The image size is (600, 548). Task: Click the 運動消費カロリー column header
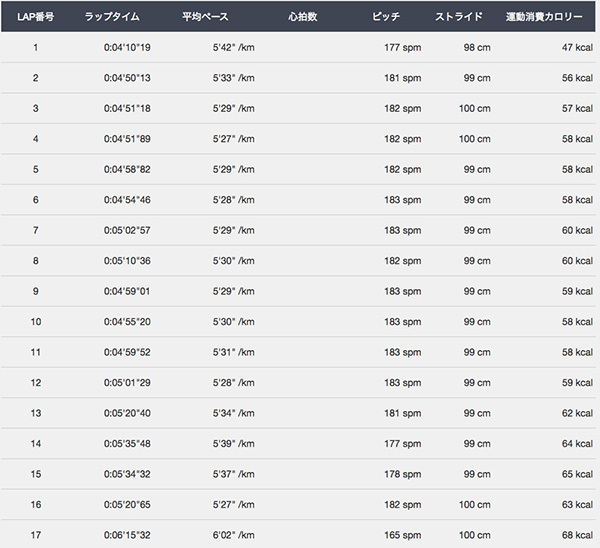pyautogui.click(x=544, y=17)
